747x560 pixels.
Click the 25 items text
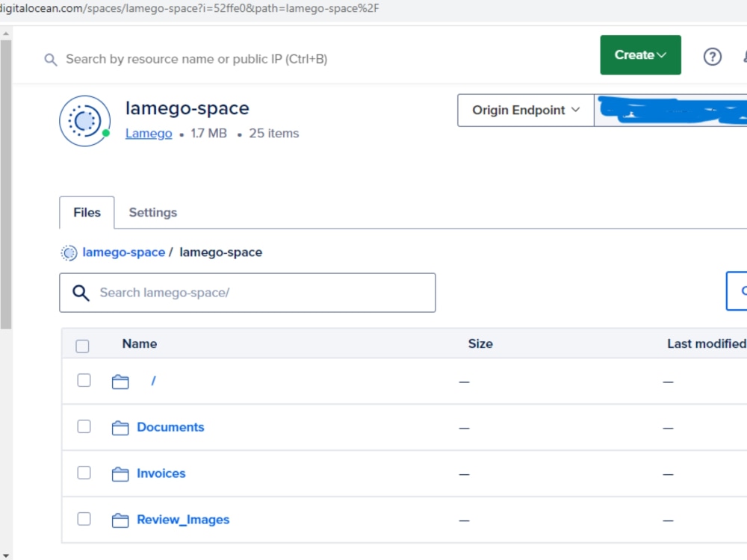[274, 134]
